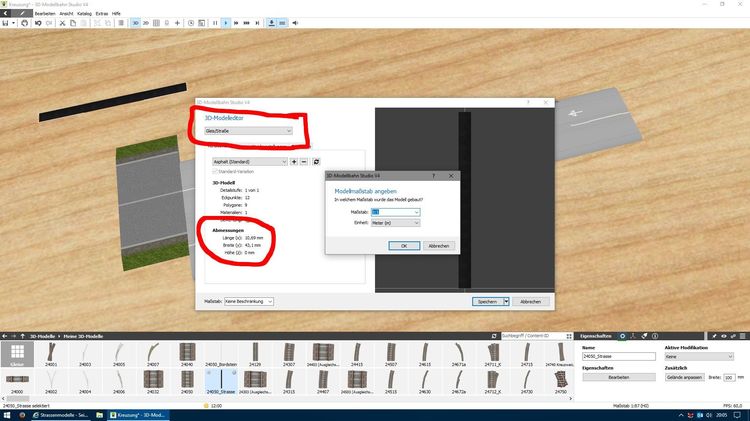Viewport: 750px width, 421px height.
Task: Click the pencil edit mode icon at top left
Action: tap(22, 13)
